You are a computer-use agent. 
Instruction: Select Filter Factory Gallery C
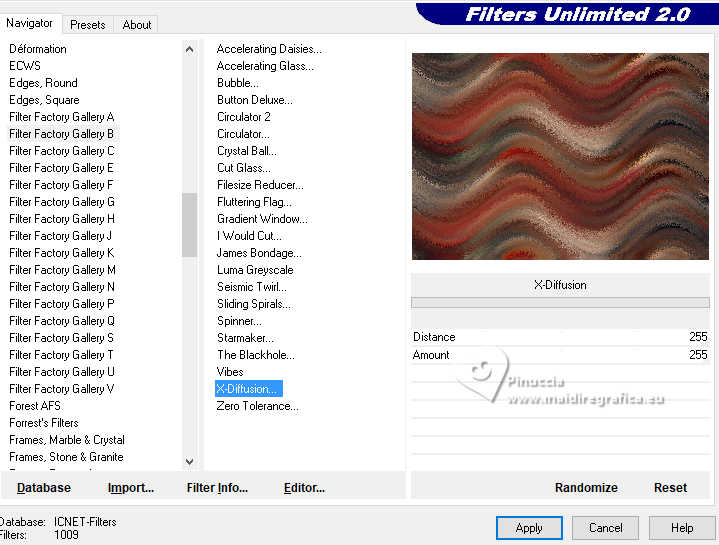point(61,151)
